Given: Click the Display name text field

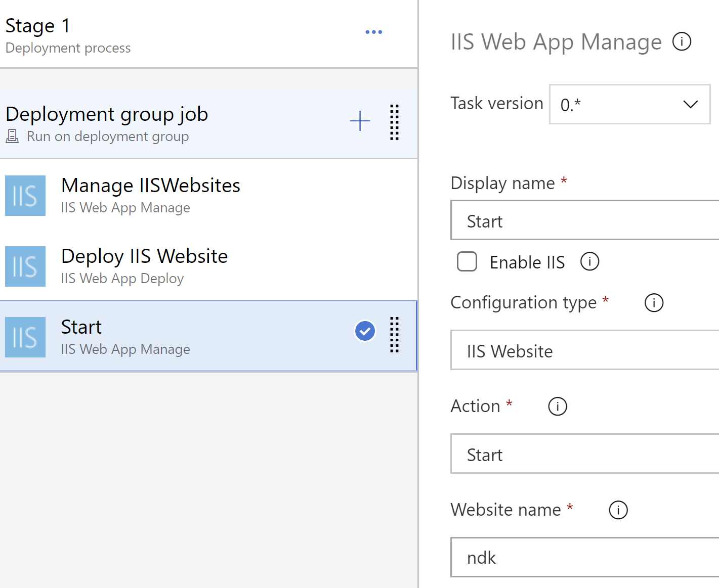Looking at the screenshot, I should [584, 221].
